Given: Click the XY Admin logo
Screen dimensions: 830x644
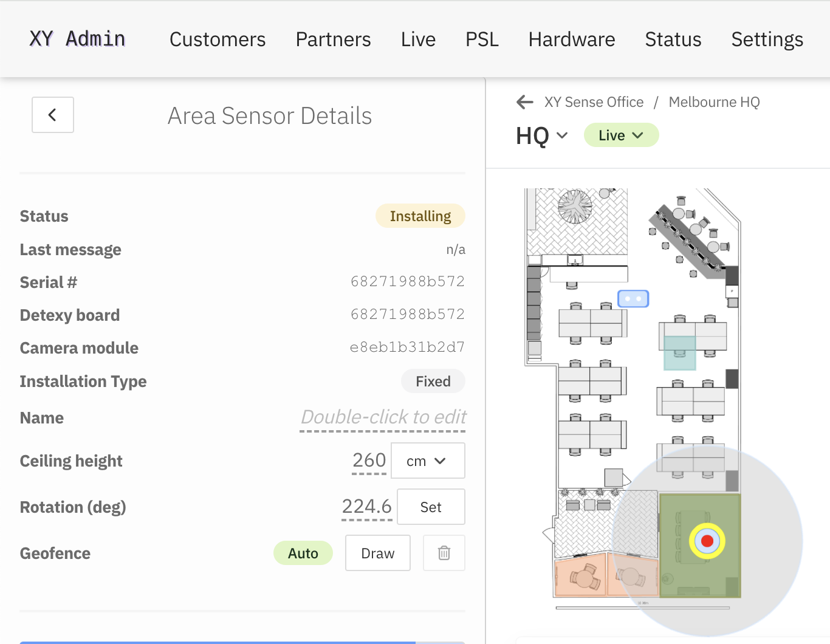Looking at the screenshot, I should coord(77,39).
